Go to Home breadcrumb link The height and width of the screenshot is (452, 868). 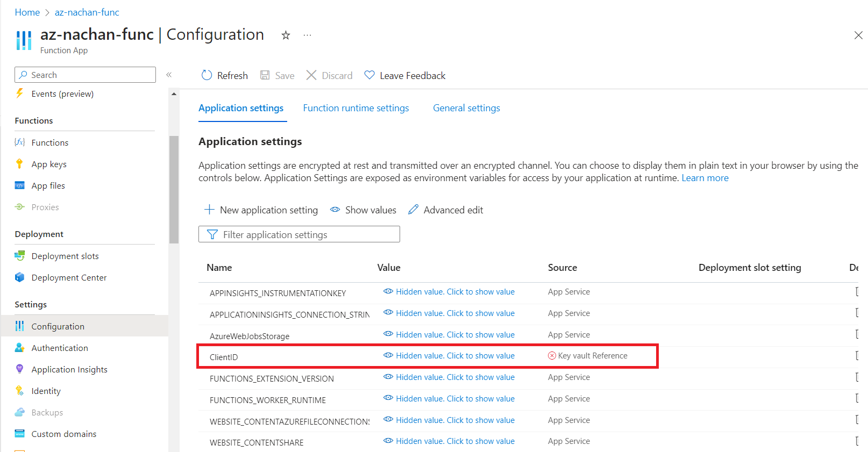click(x=27, y=12)
